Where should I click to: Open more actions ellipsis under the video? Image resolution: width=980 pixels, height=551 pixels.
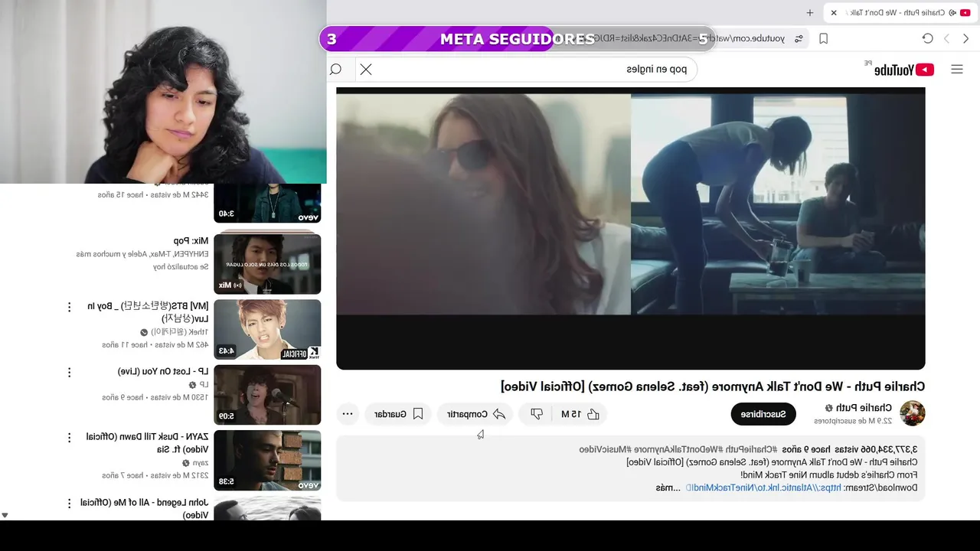[x=348, y=414]
